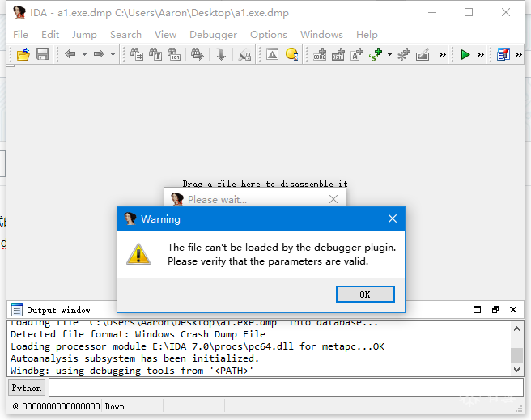This screenshot has height=420, width=531.
Task: Click the green 's' plus structure icon
Action: tap(376, 54)
